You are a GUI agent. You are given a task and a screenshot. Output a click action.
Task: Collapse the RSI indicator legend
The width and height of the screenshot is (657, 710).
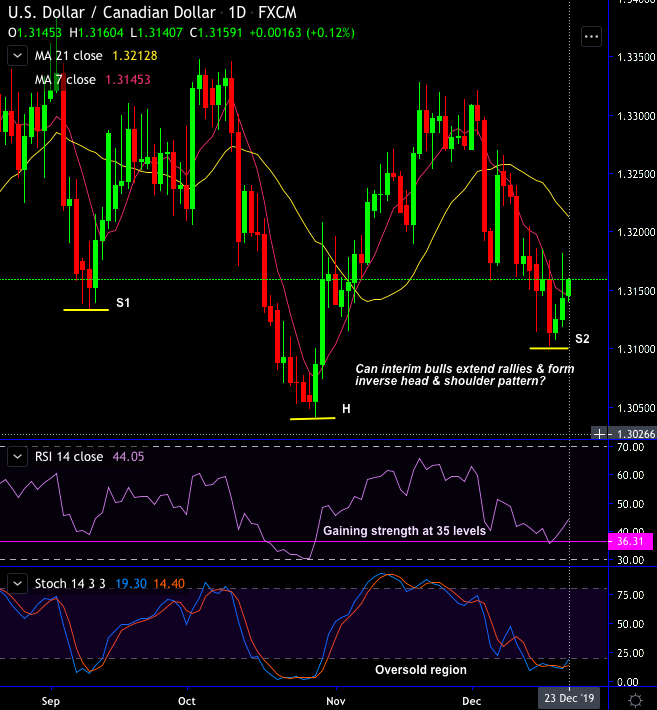pyautogui.click(x=17, y=456)
